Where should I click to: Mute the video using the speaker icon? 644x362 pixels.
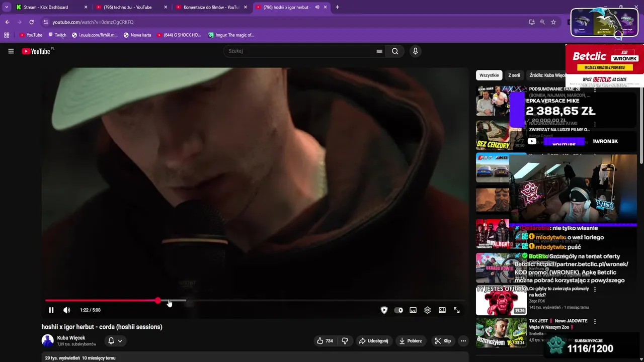[x=67, y=310]
